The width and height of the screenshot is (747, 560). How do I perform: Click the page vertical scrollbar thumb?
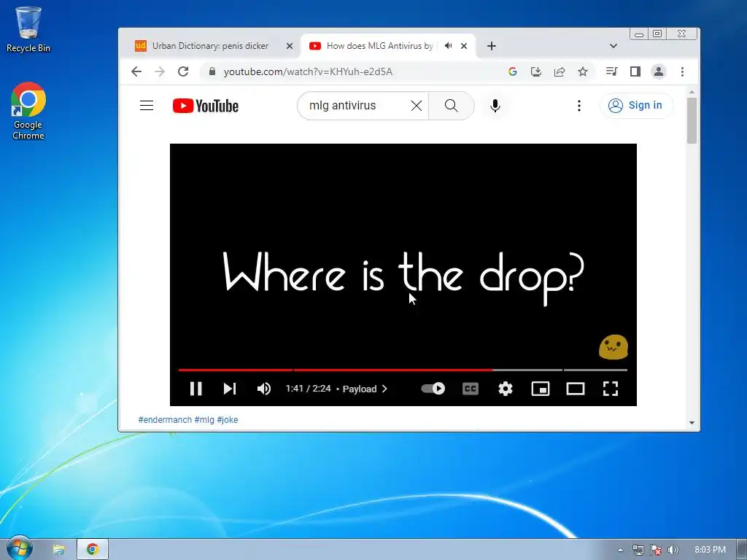[x=692, y=120]
